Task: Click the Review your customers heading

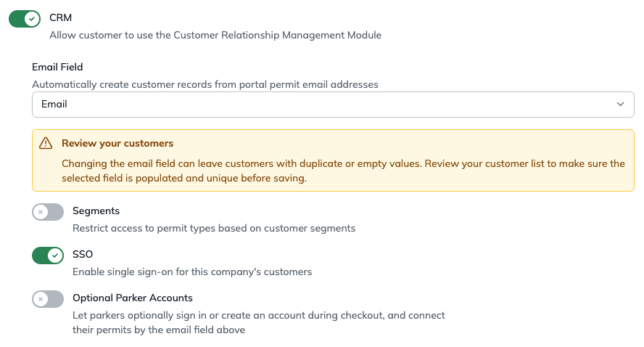Action: point(117,144)
